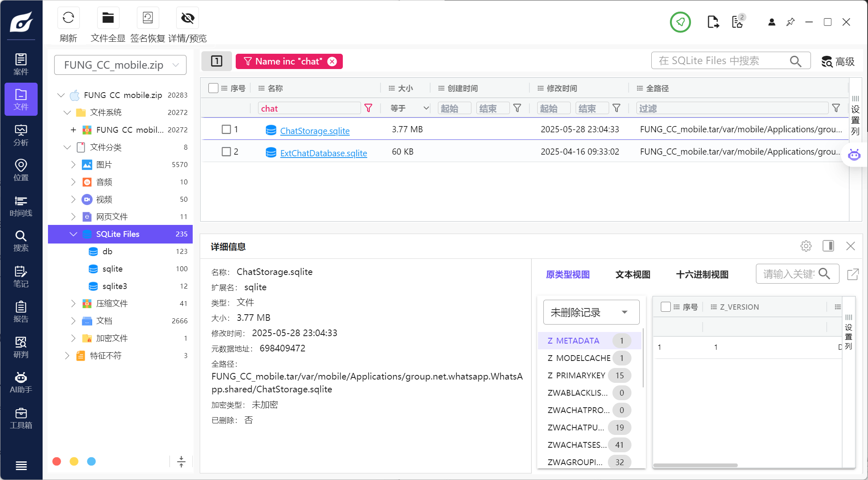
Task: Open the FUNG_CC_mobile.zip dropdown selector
Action: tap(120, 65)
